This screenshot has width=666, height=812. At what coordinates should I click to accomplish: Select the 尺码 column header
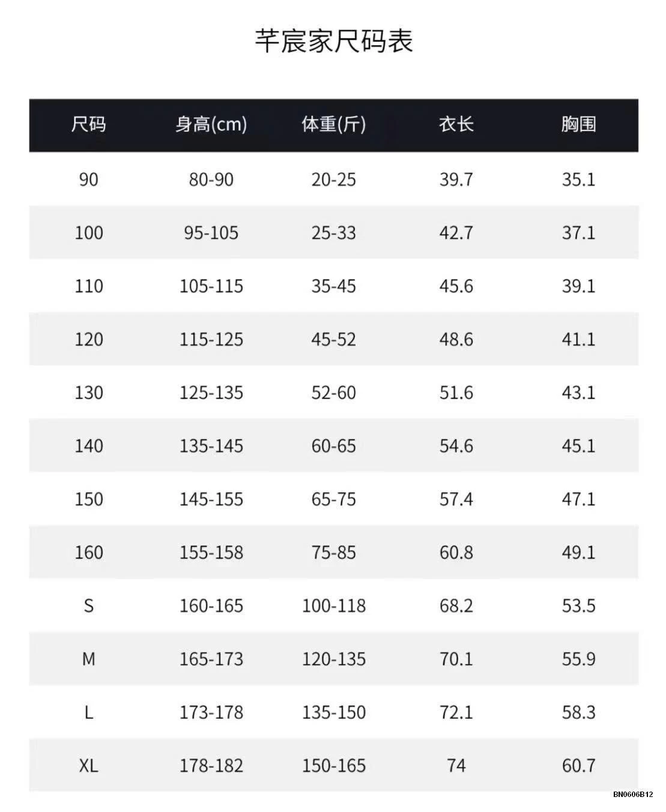click(x=88, y=124)
